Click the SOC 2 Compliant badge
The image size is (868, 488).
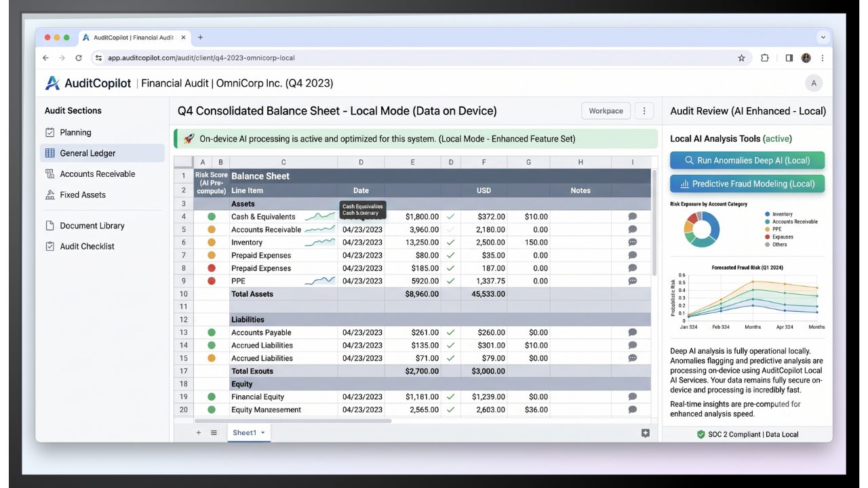point(747,434)
